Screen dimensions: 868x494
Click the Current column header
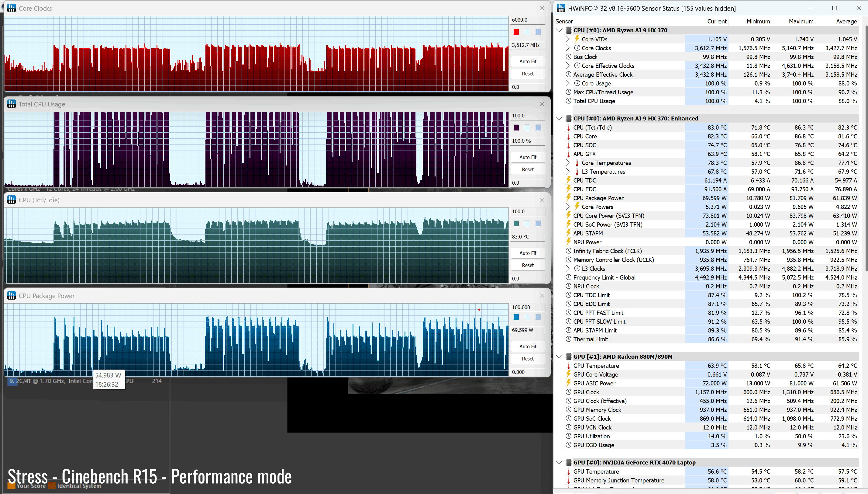(x=706, y=21)
